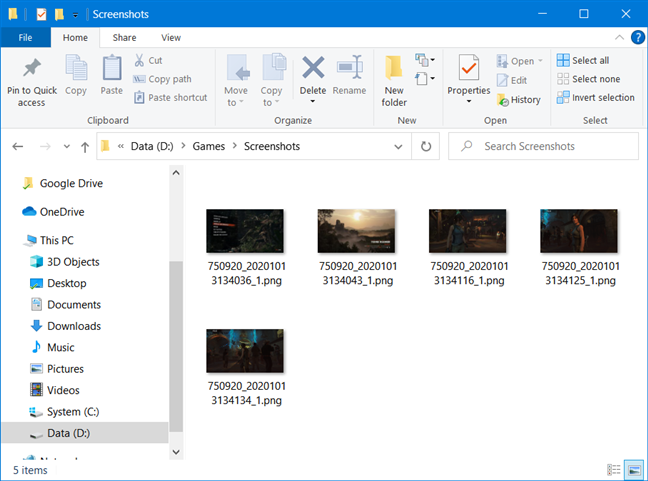648x481 pixels.
Task: Switch to Details view in status bar
Action: point(614,470)
